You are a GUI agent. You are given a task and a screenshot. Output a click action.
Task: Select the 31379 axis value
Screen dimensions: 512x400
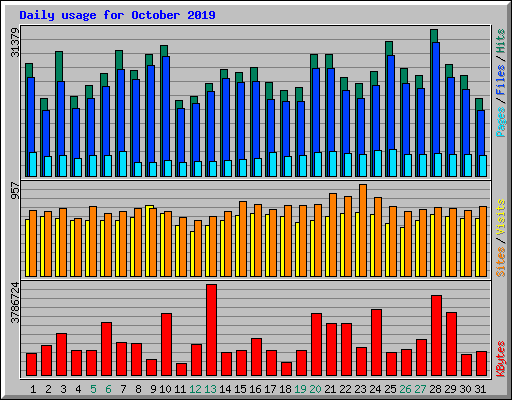tap(15, 43)
